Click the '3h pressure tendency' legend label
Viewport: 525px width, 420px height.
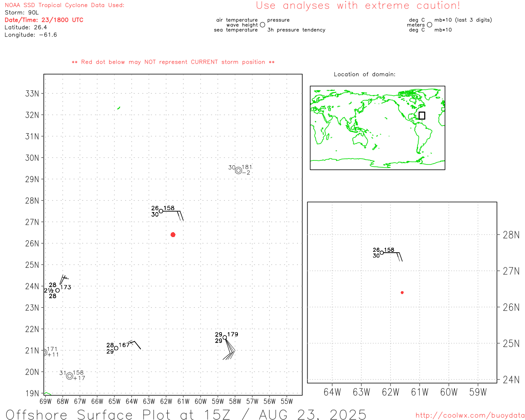296,30
